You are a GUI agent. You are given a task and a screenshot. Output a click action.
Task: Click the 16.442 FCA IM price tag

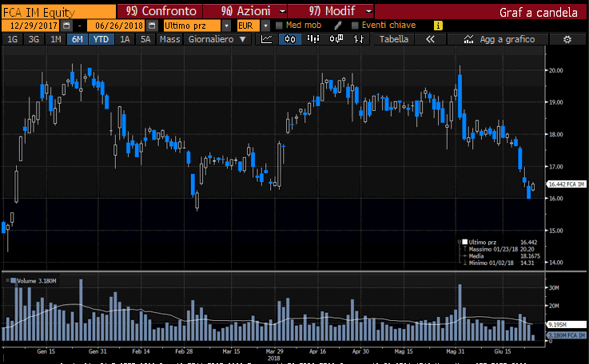click(x=566, y=184)
